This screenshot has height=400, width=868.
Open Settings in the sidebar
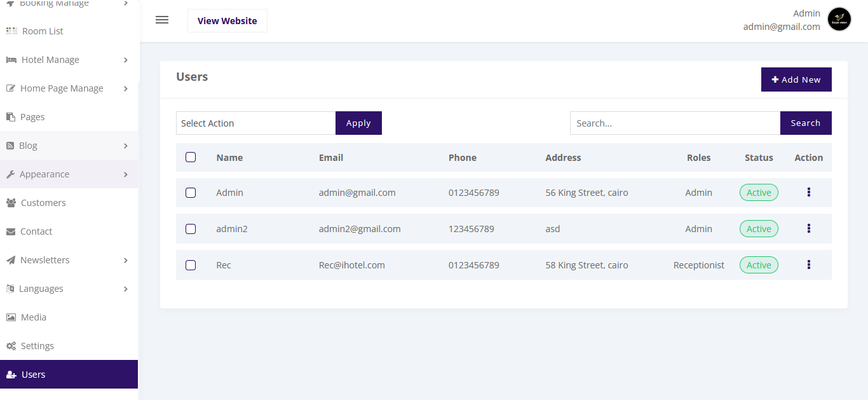point(37,346)
